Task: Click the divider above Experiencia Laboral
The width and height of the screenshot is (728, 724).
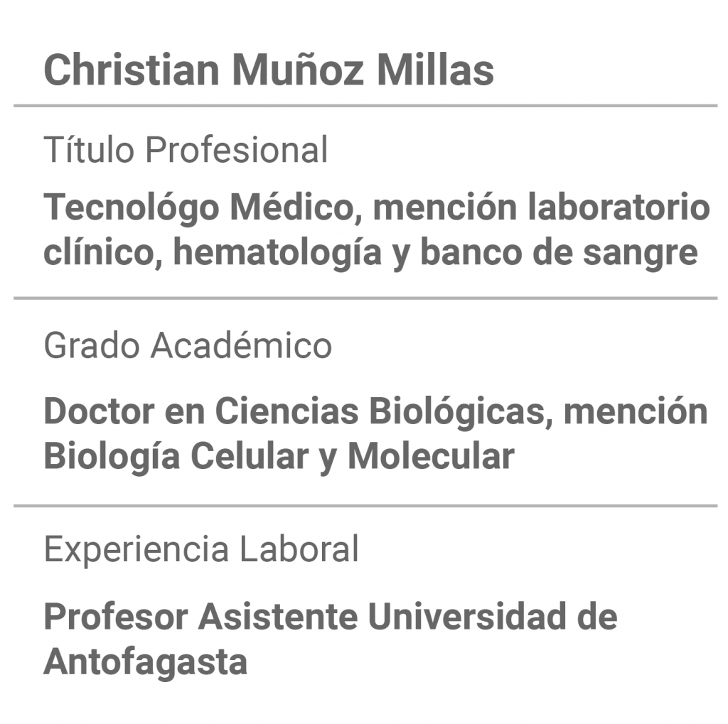Action: coord(365,505)
